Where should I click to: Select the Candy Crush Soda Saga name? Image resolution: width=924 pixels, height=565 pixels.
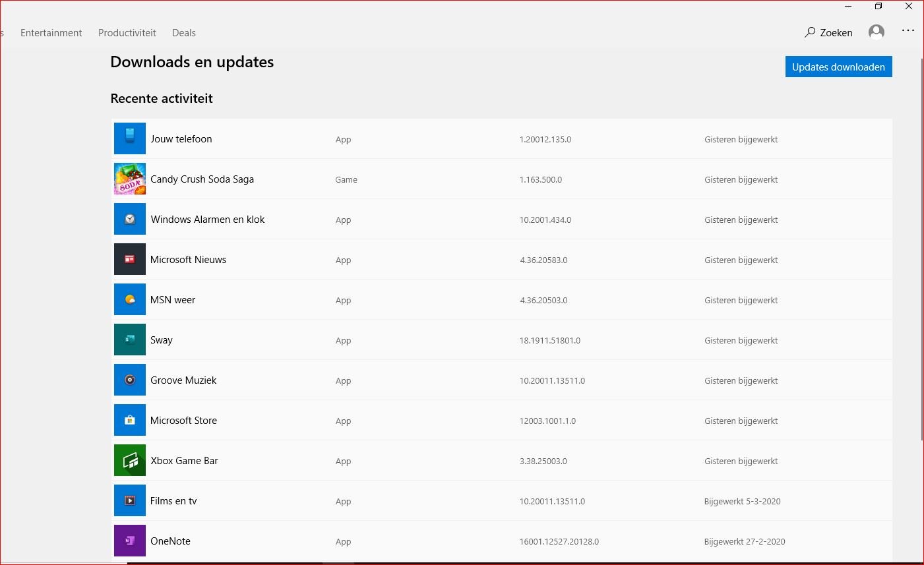click(202, 179)
